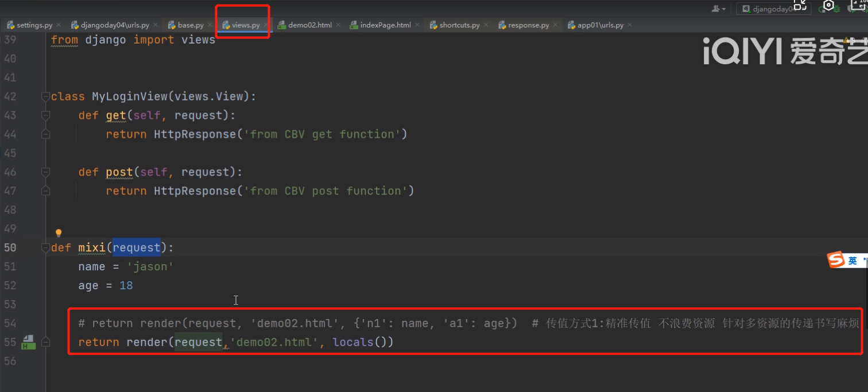Screen dimensions: 868x392
Task: Click the get method name on line 43
Action: [x=116, y=115]
